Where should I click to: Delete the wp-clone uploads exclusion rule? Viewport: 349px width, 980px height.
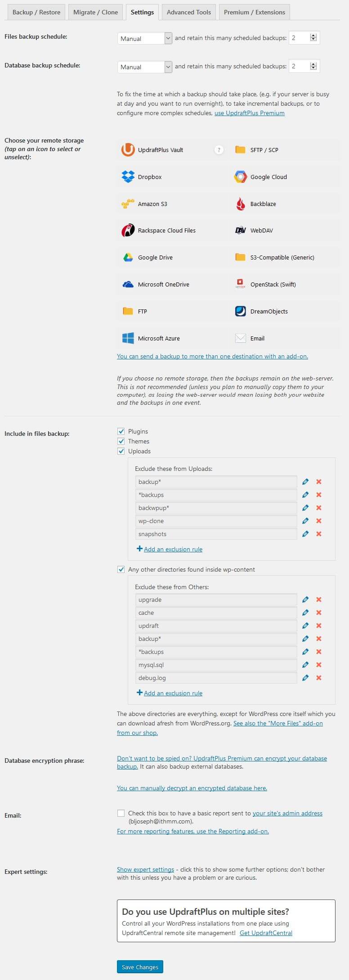(319, 521)
